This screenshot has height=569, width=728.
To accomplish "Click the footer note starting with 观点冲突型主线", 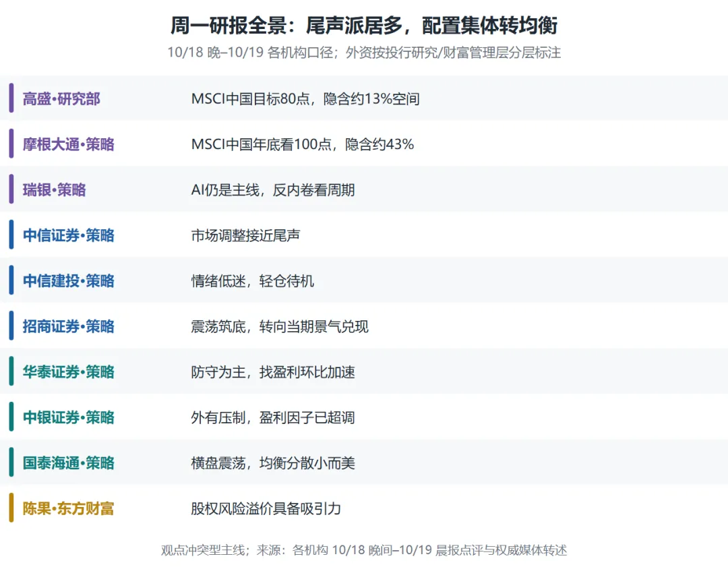I will tap(364, 550).
